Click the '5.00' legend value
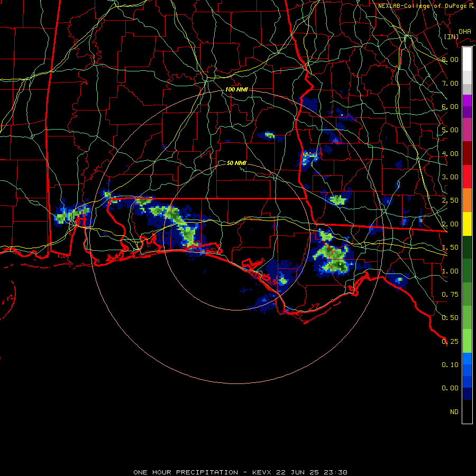The width and height of the screenshot is (476, 476). tap(450, 130)
